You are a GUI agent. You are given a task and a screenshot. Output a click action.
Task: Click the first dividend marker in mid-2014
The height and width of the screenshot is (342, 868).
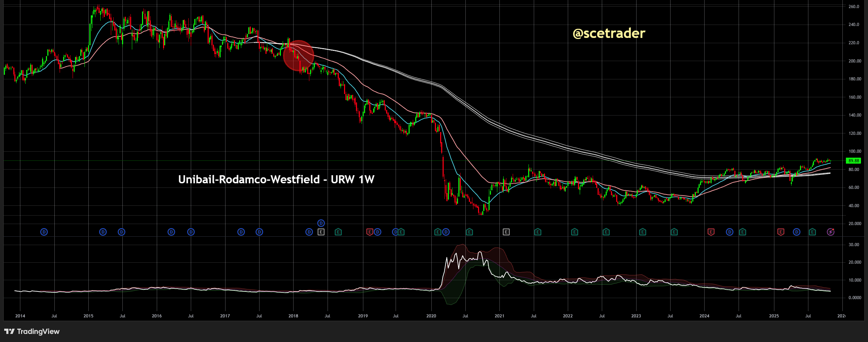coord(44,232)
